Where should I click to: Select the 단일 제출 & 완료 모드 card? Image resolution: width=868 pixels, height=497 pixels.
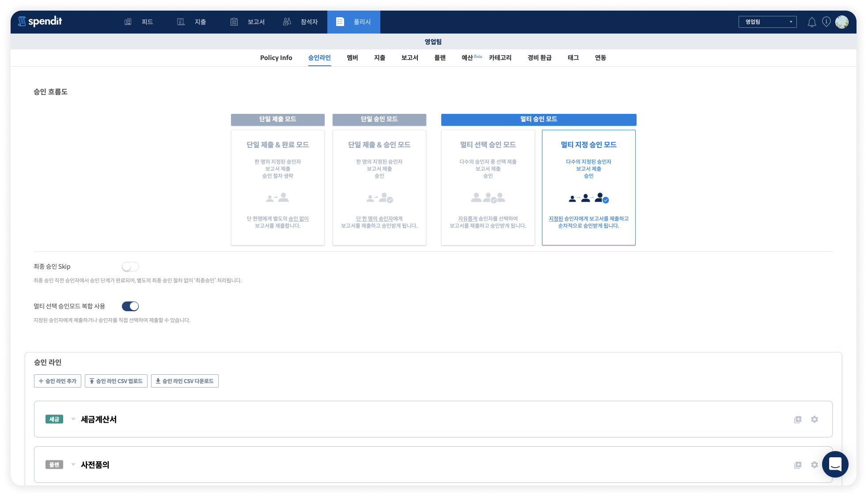pyautogui.click(x=277, y=188)
